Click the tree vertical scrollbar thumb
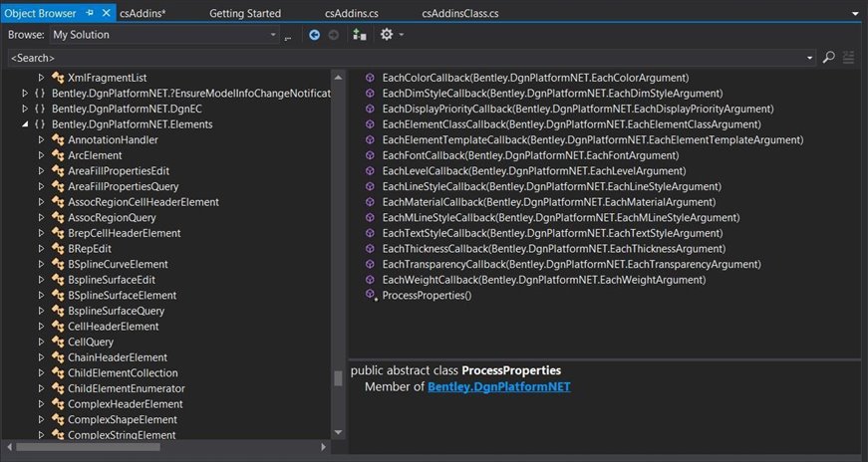 (x=338, y=378)
